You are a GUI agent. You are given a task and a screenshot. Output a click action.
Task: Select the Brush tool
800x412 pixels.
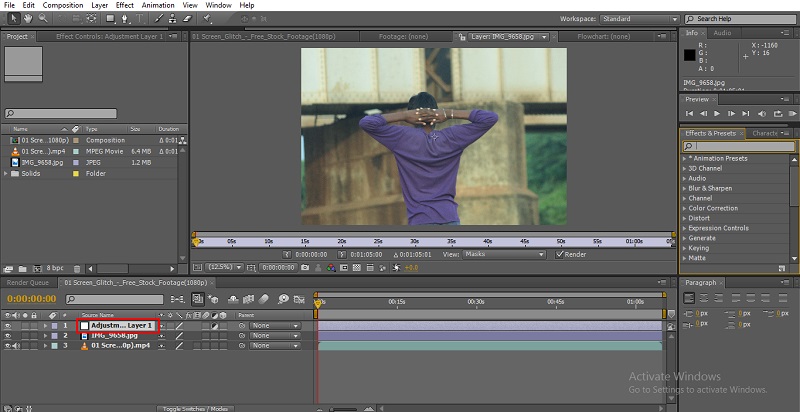(159, 18)
